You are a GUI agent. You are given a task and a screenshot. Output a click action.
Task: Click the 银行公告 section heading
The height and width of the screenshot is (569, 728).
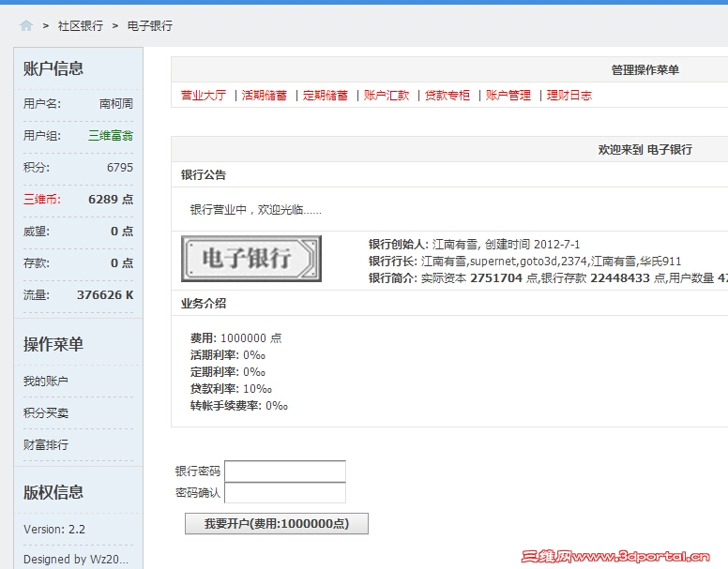coord(204,175)
